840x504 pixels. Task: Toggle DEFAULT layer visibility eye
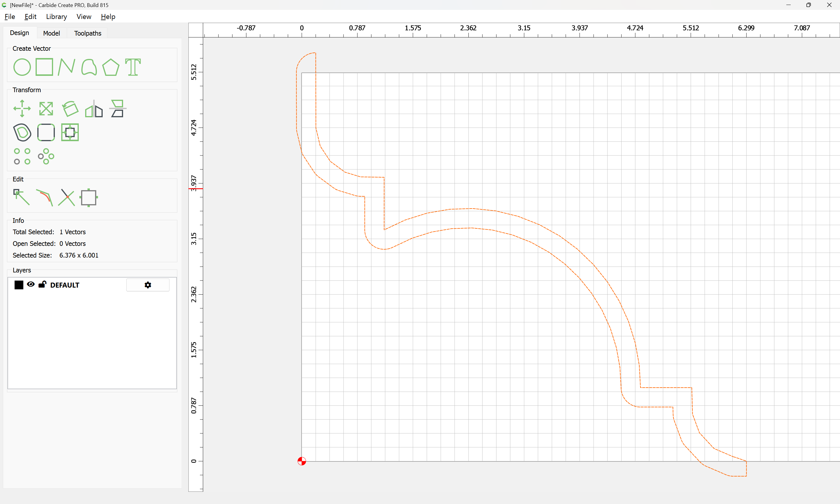pos(31,285)
